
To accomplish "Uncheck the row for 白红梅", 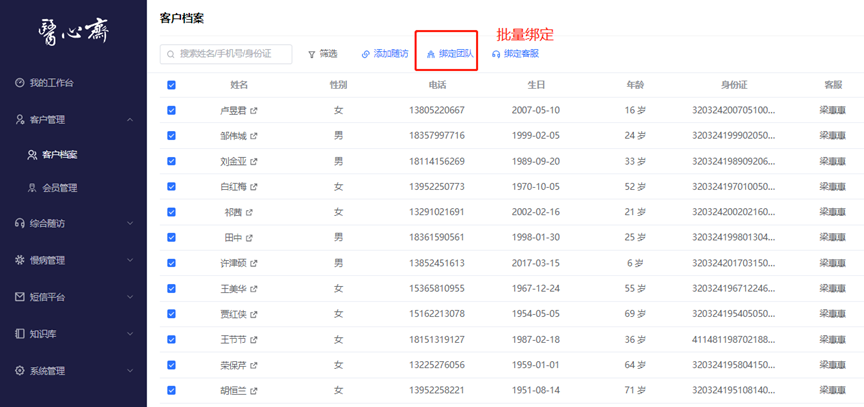I will [x=171, y=187].
